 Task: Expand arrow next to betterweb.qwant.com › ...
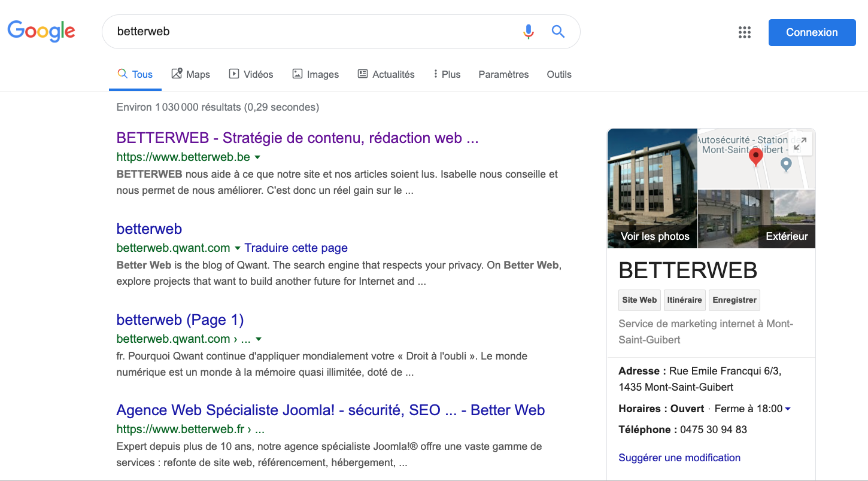coord(259,339)
